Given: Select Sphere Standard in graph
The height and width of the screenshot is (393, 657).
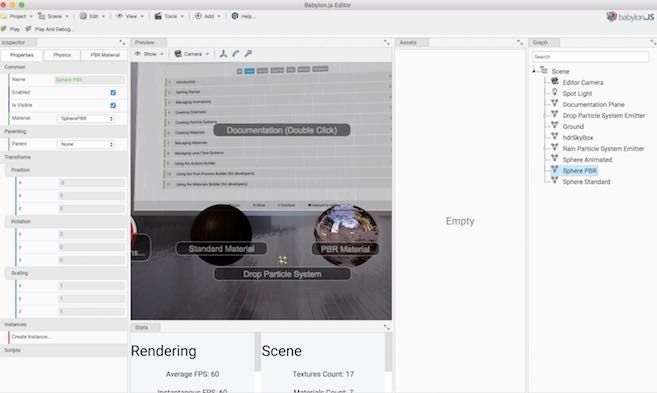Looking at the screenshot, I should point(586,182).
